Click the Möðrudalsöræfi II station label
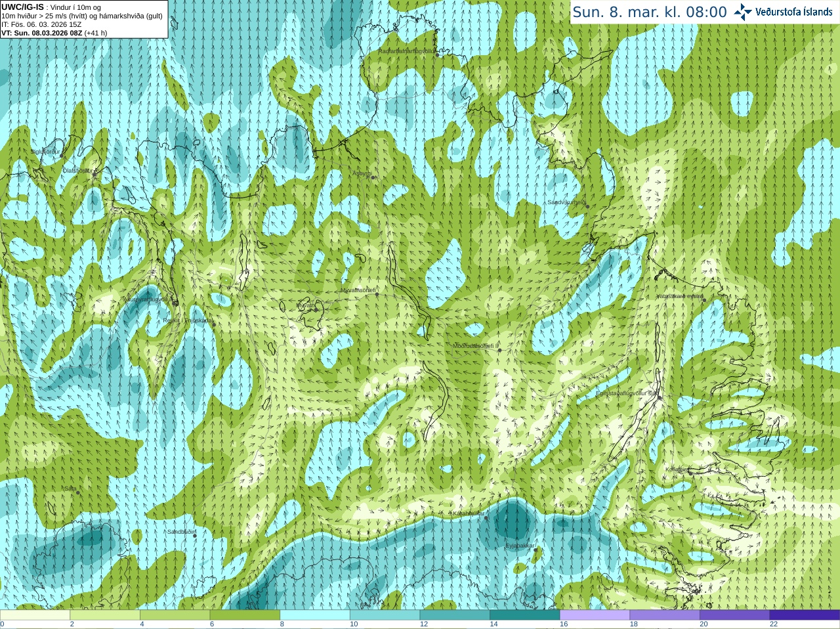 (x=476, y=346)
